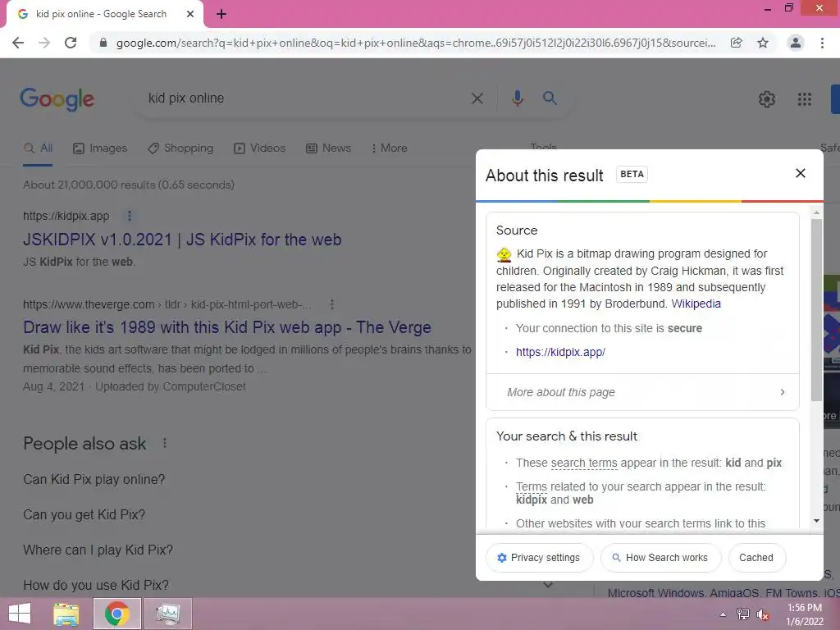The height and width of the screenshot is (630, 840).
Task: Click the magnifier search button
Action: (x=550, y=98)
